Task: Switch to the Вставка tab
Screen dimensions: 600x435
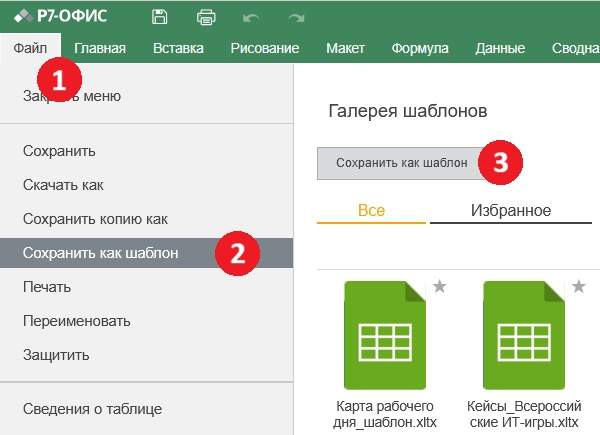Action: tap(178, 48)
